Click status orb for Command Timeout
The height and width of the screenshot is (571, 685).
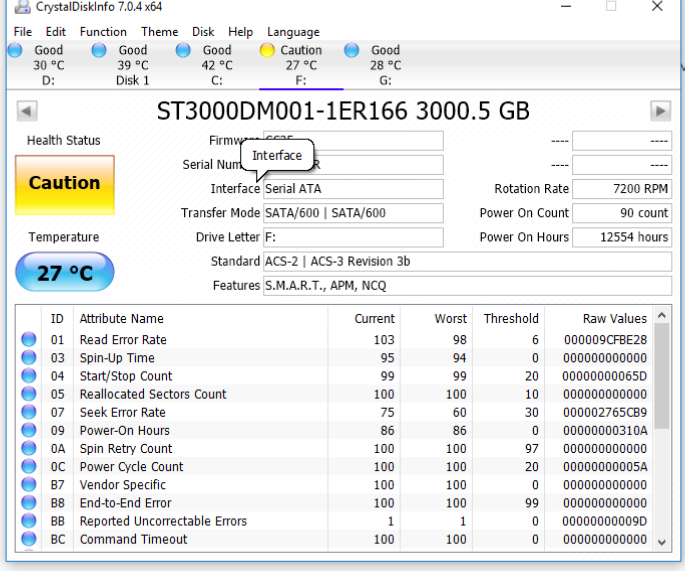pos(29,539)
